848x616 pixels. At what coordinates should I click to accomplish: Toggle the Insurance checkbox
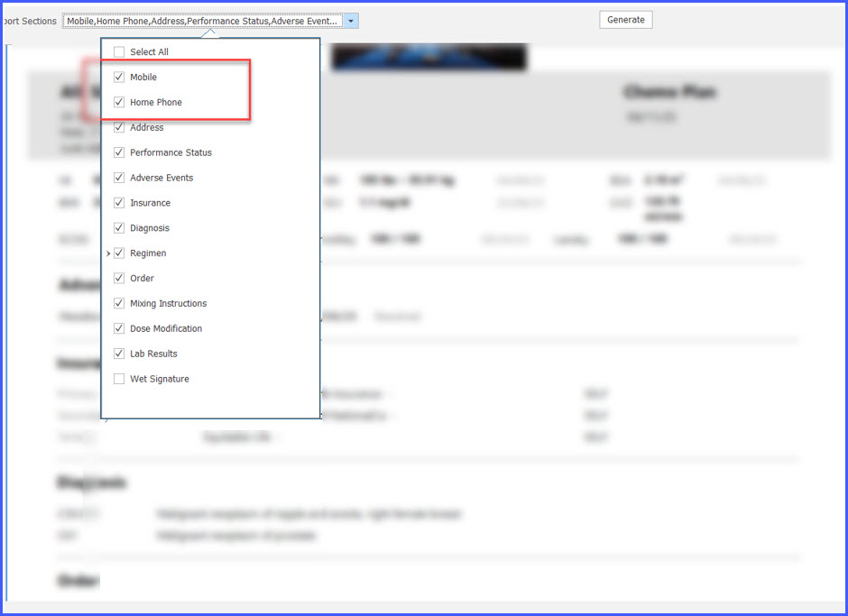click(x=119, y=203)
